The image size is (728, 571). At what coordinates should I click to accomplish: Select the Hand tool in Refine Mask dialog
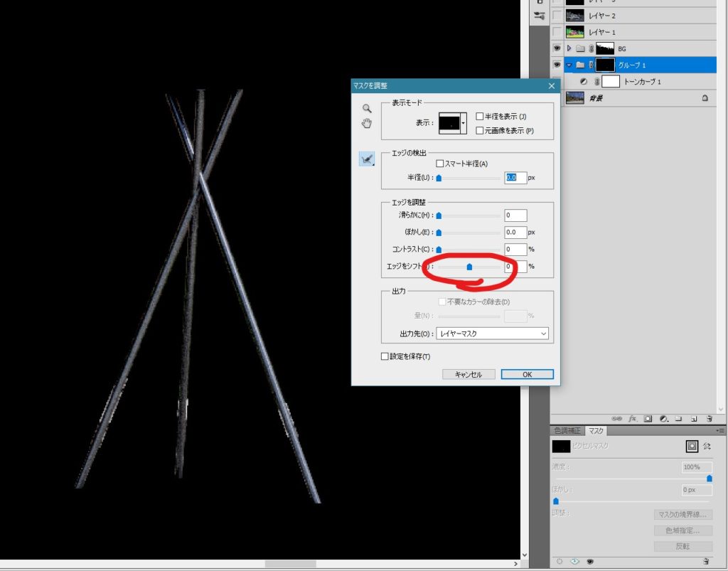point(367,124)
